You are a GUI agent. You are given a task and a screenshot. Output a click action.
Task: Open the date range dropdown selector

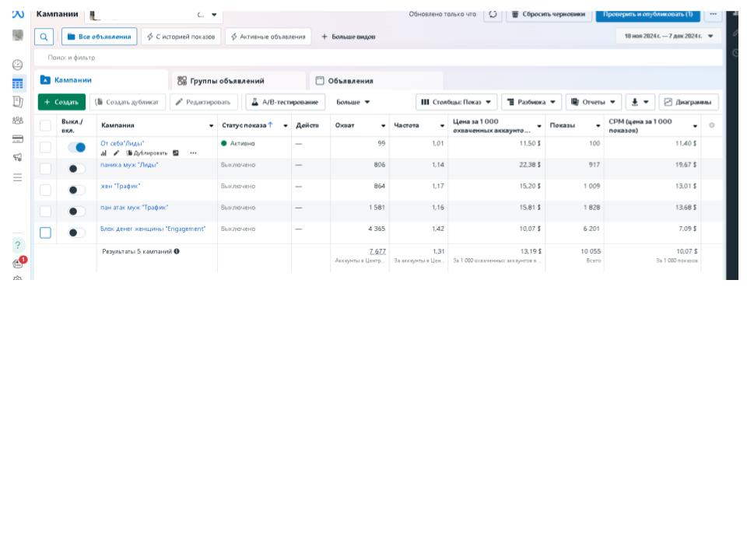[668, 37]
